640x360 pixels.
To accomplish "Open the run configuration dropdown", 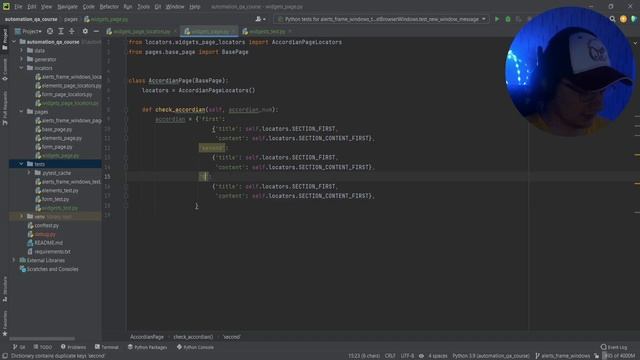I will pos(382,19).
